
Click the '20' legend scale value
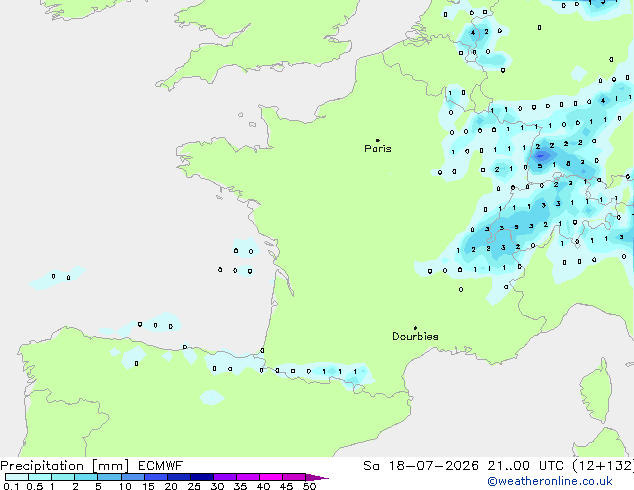click(171, 486)
